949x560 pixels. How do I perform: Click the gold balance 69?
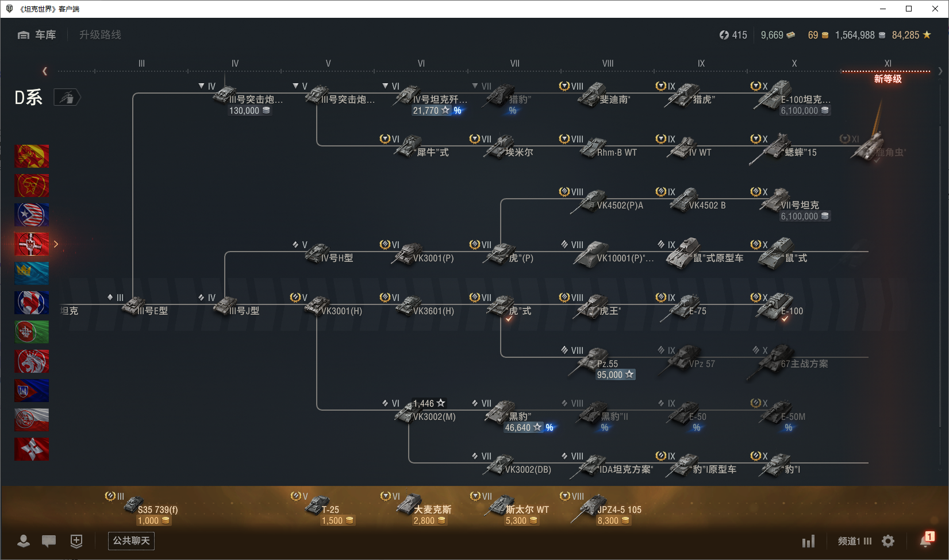pyautogui.click(x=818, y=35)
